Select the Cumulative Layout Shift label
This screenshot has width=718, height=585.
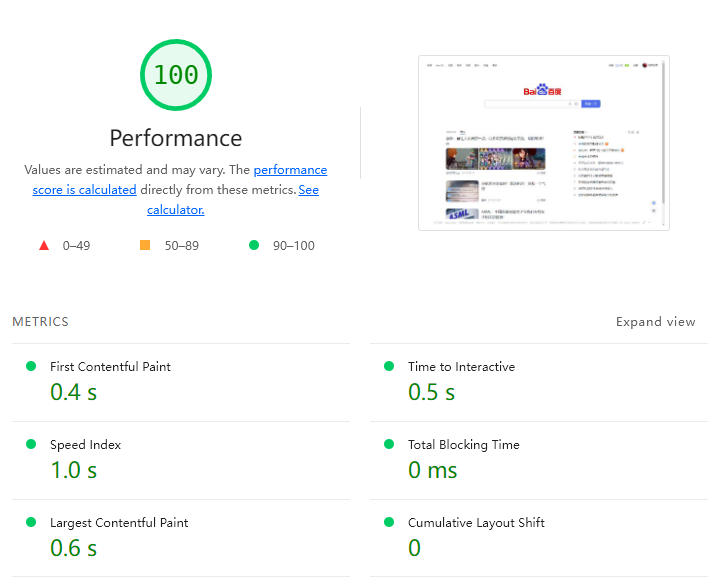(x=476, y=522)
